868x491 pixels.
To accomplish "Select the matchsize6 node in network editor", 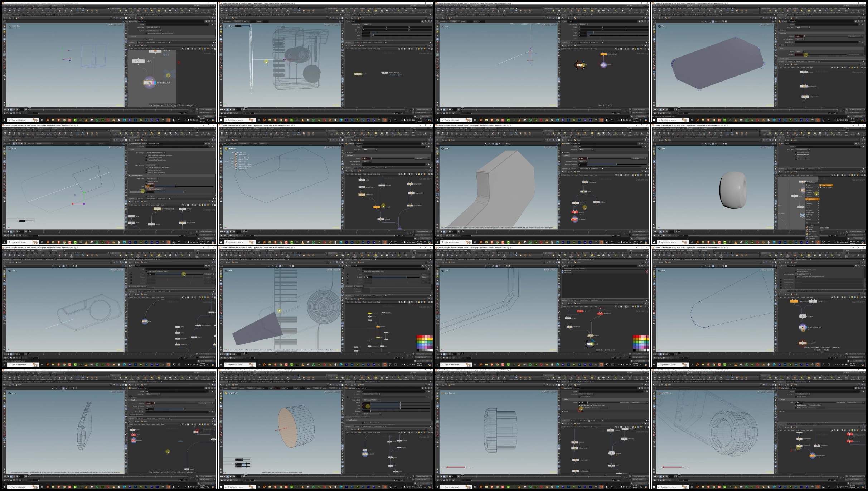I will 149,83.
